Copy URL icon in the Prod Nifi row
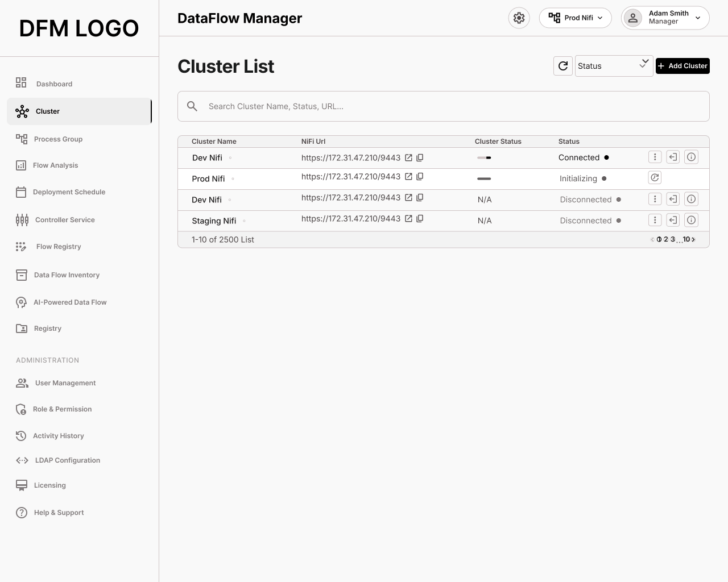The width and height of the screenshot is (728, 582). [x=420, y=177]
